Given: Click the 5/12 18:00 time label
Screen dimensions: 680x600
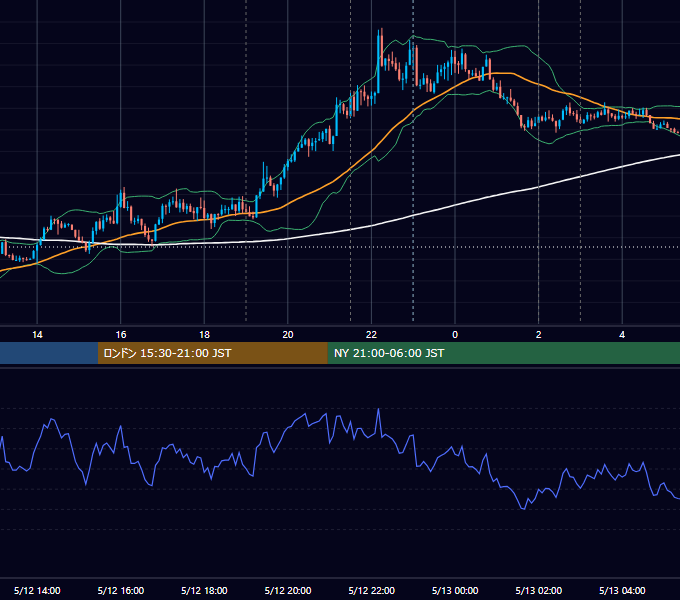Looking at the screenshot, I should [204, 590].
